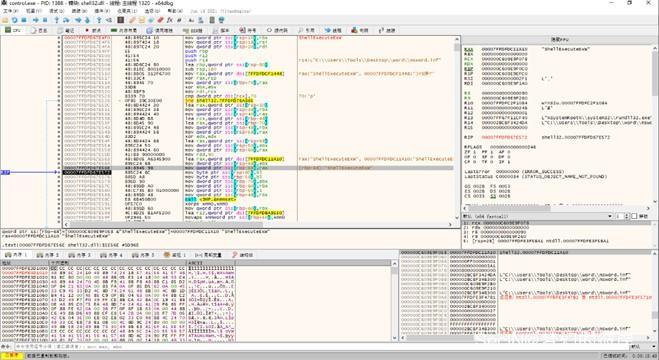659x360 pixels.
Task: Open the calling convention dropdown below registers
Action: click(x=538, y=216)
